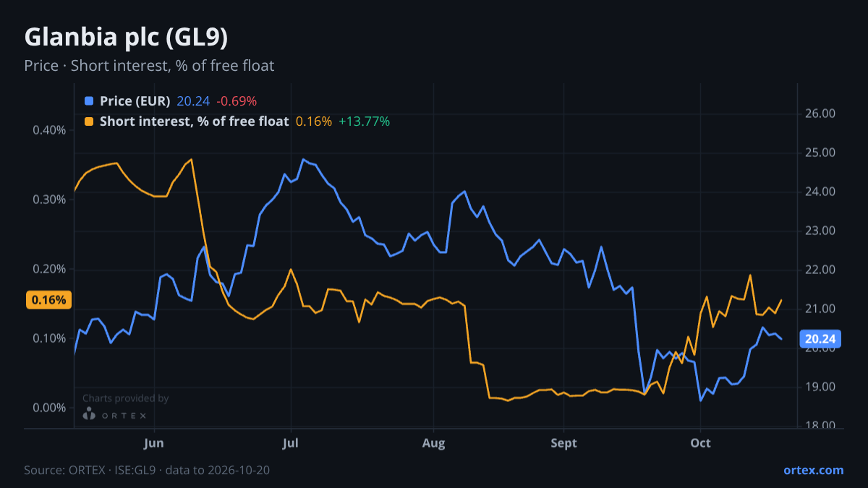Click the 19.00 right axis label

click(x=820, y=387)
